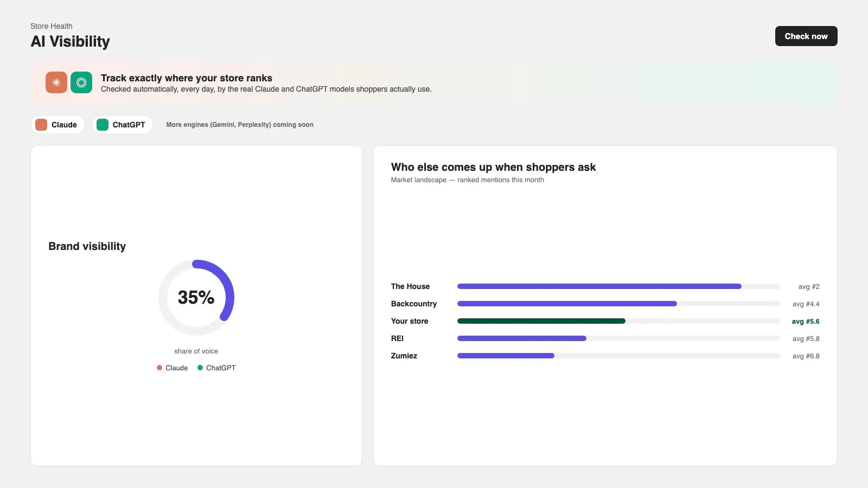Click 'Track exactly where your store ranks' heading
Screen dimensions: 868x488
(187, 78)
